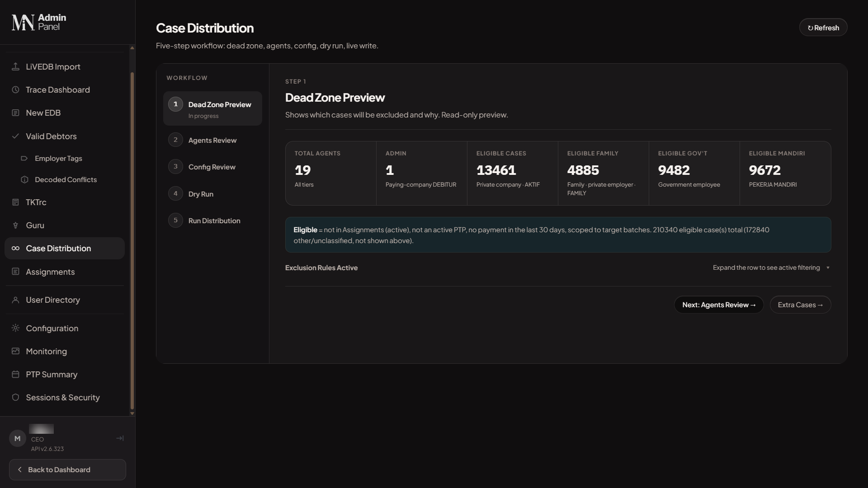Click the Case Distribution infinity icon
Image resolution: width=868 pixels, height=488 pixels.
15,248
